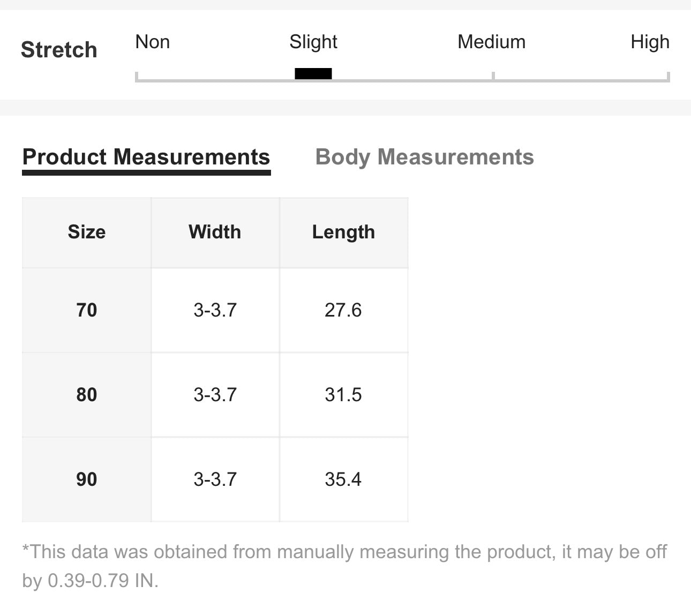This screenshot has height=616, width=691.
Task: Select the size 80 row label
Action: tap(87, 395)
